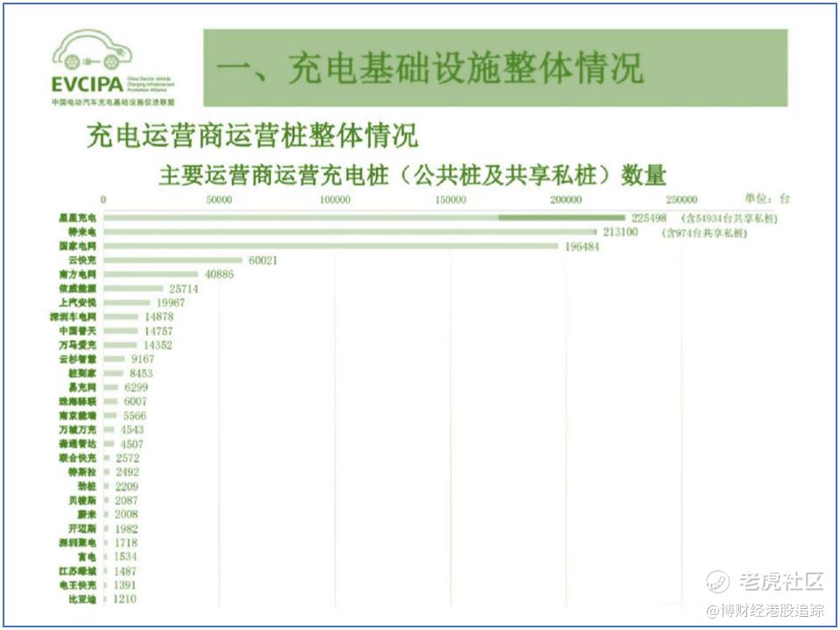Click axis tick label 150000
840x630 pixels.
point(450,200)
